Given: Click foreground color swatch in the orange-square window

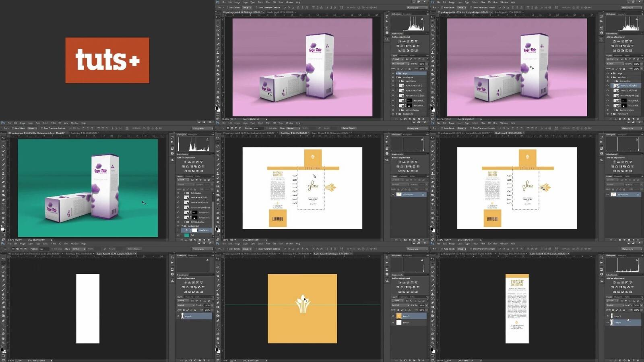Looking at the screenshot, I should click(217, 349).
